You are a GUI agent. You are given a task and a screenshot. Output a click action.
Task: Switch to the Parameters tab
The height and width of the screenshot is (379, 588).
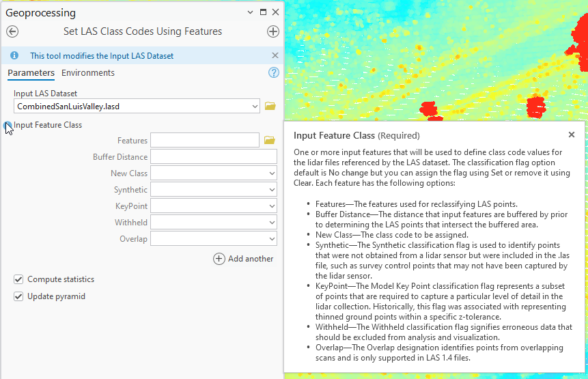point(31,72)
